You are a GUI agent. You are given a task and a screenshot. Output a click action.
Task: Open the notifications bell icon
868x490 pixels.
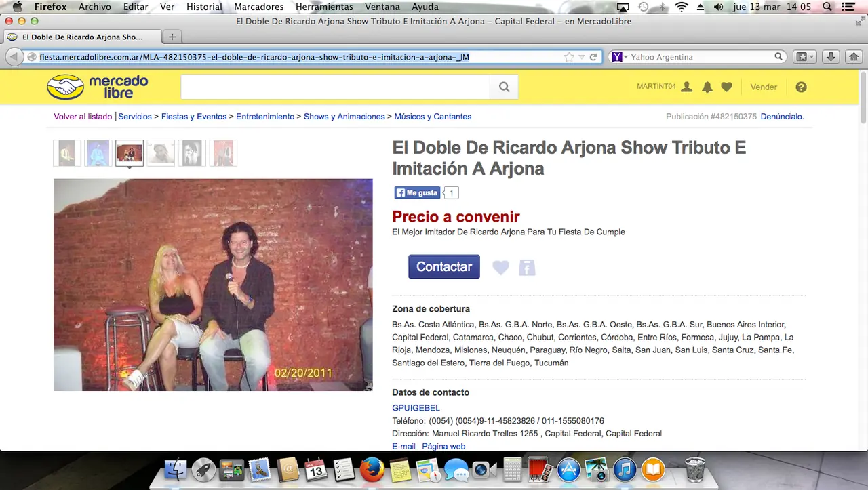pyautogui.click(x=707, y=87)
